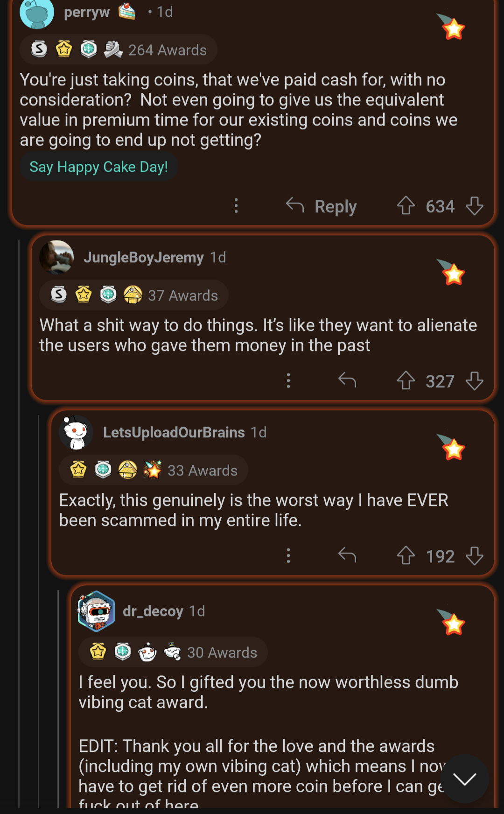The image size is (504, 814).
Task: Upvote LetsUploadOurBrains' comment
Action: [406, 555]
